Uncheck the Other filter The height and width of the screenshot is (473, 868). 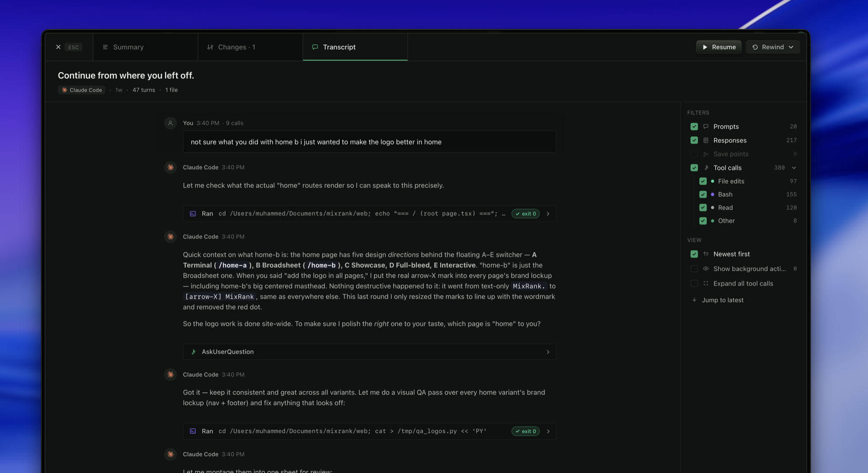(x=703, y=221)
